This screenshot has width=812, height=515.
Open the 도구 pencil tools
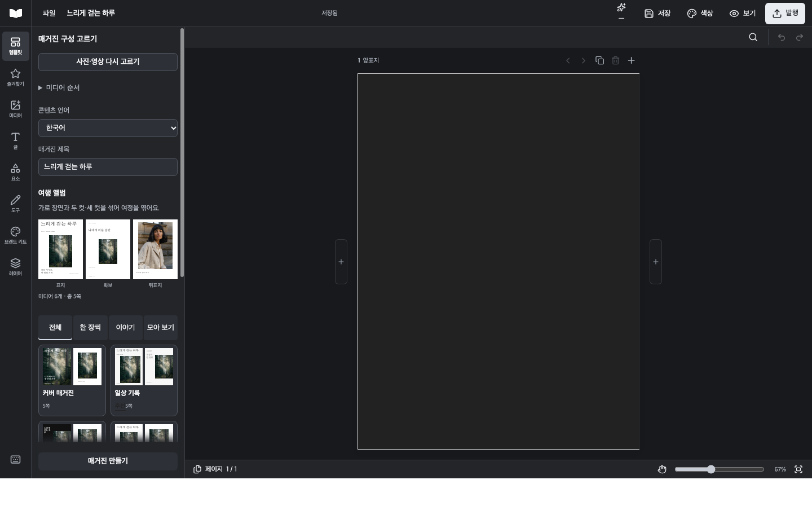coord(15,204)
